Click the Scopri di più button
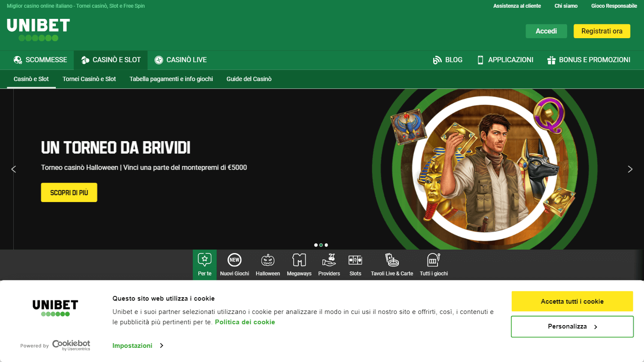644x362 pixels. pyautogui.click(x=69, y=193)
